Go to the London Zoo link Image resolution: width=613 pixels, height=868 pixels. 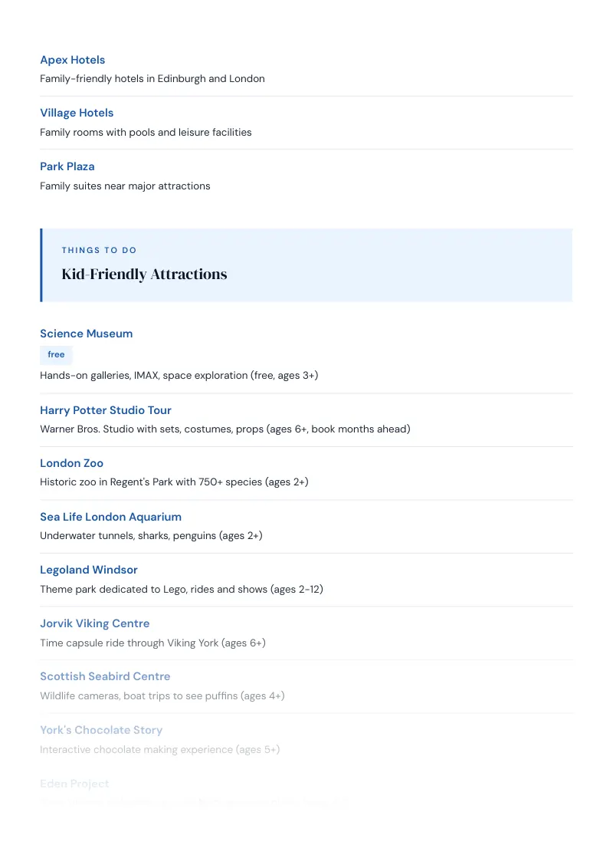71,463
